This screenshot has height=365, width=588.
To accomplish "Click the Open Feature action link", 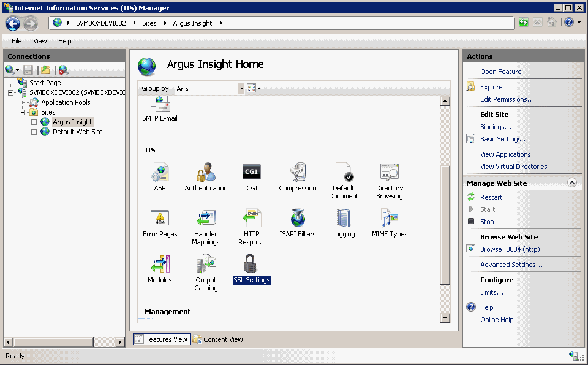I will coord(500,72).
